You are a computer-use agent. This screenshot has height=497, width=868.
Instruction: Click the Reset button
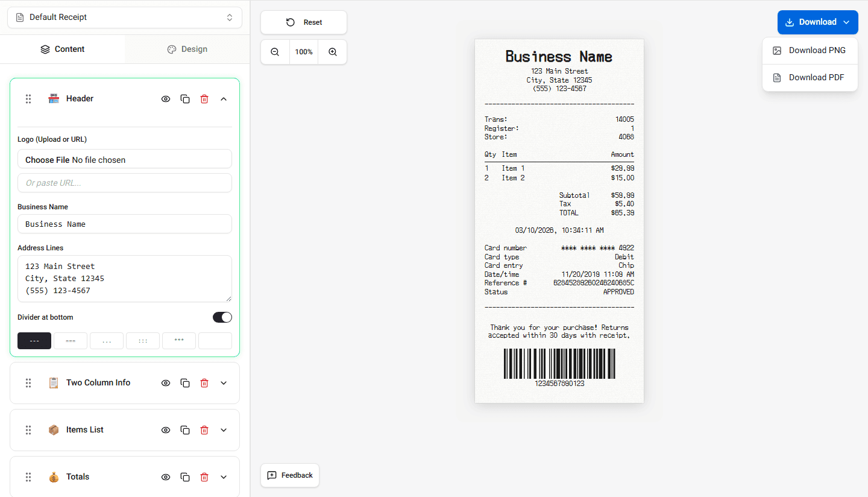(303, 22)
